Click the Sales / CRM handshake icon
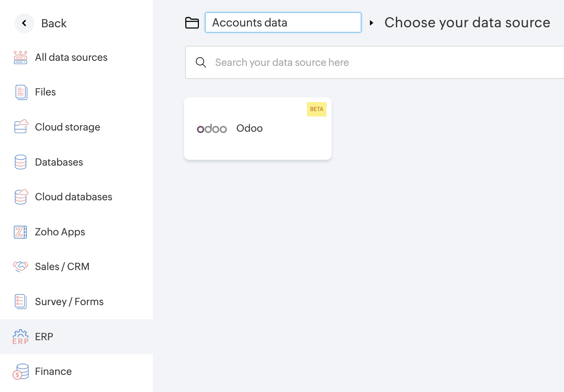The height and width of the screenshot is (392, 564). point(21,267)
